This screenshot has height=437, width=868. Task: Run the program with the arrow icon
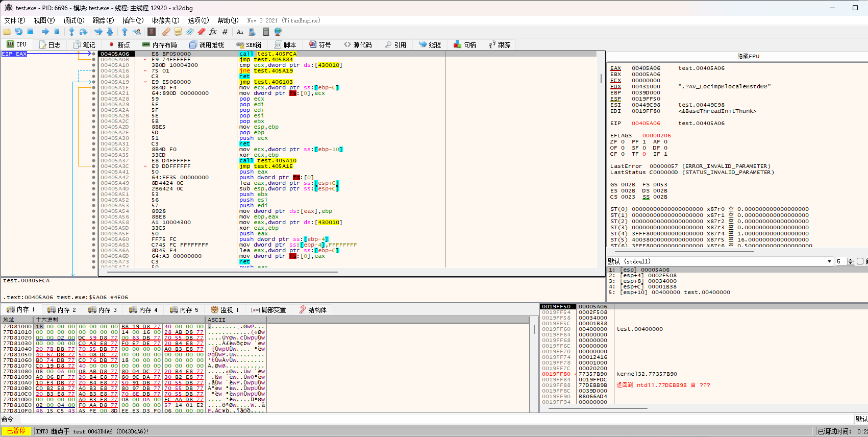(x=45, y=32)
